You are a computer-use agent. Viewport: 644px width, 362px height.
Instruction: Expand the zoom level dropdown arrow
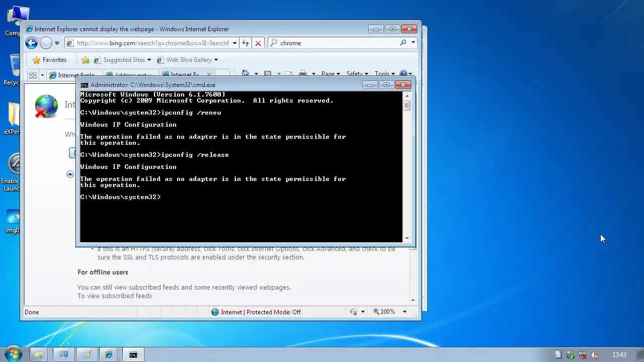pyautogui.click(x=404, y=312)
